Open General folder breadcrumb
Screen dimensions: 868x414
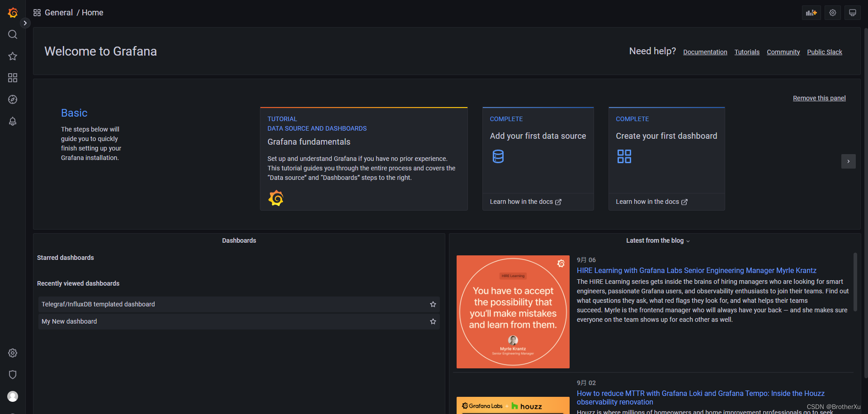tap(59, 13)
